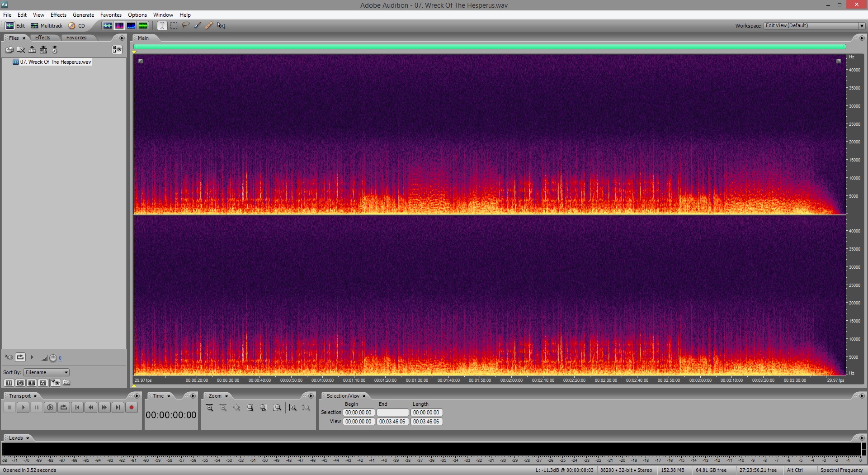
Task: Click Play to End circle button
Action: pos(50,408)
